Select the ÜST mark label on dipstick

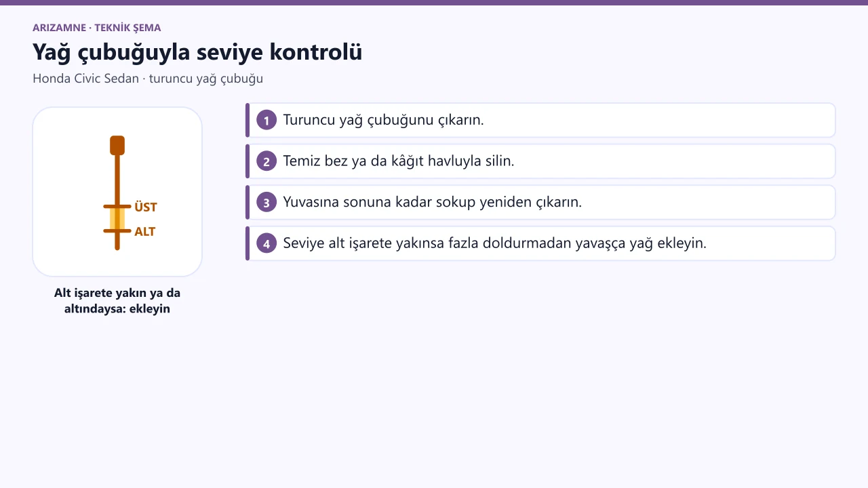[146, 207]
